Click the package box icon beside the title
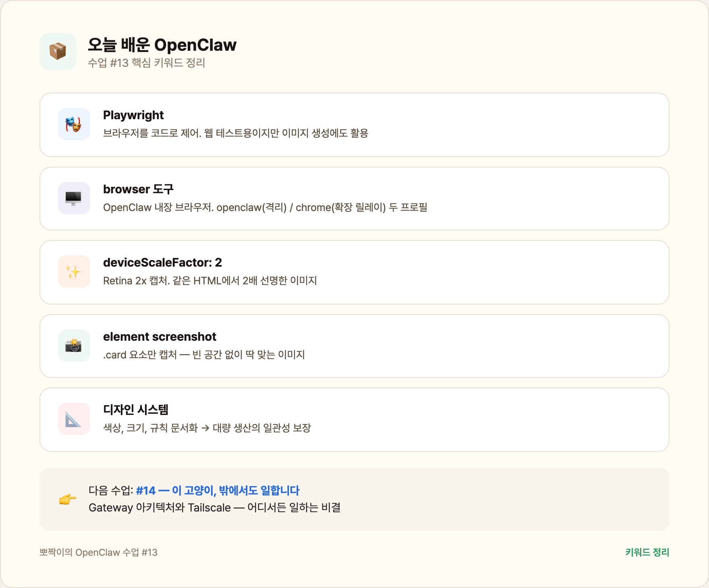The width and height of the screenshot is (709, 588). point(58,52)
